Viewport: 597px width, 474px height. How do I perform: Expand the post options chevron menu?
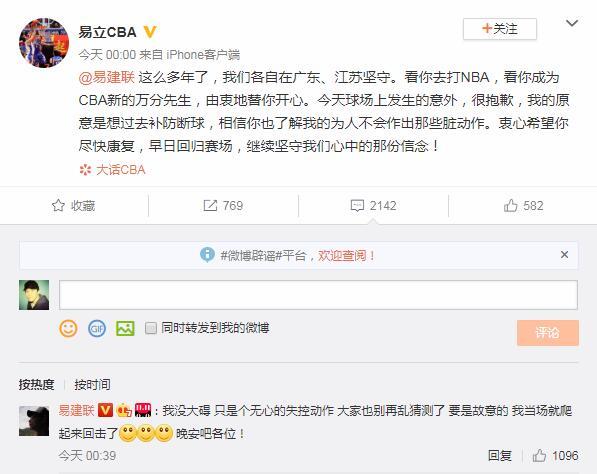tap(572, 24)
